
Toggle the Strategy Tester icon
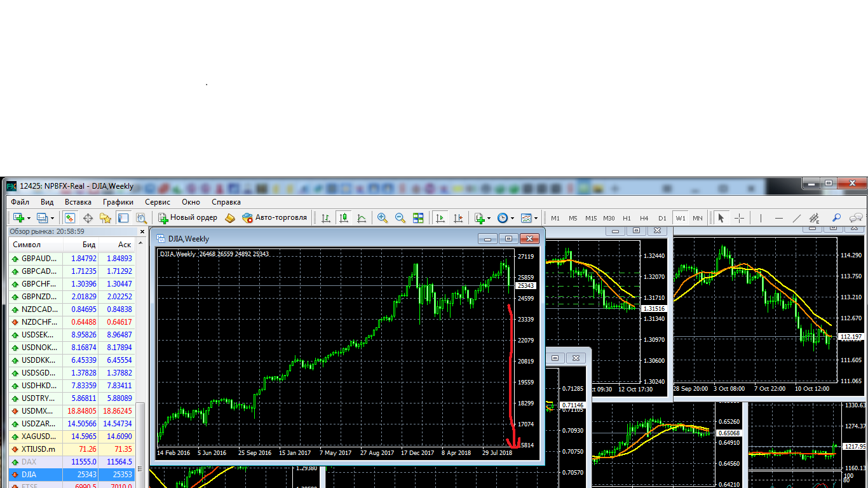point(141,218)
